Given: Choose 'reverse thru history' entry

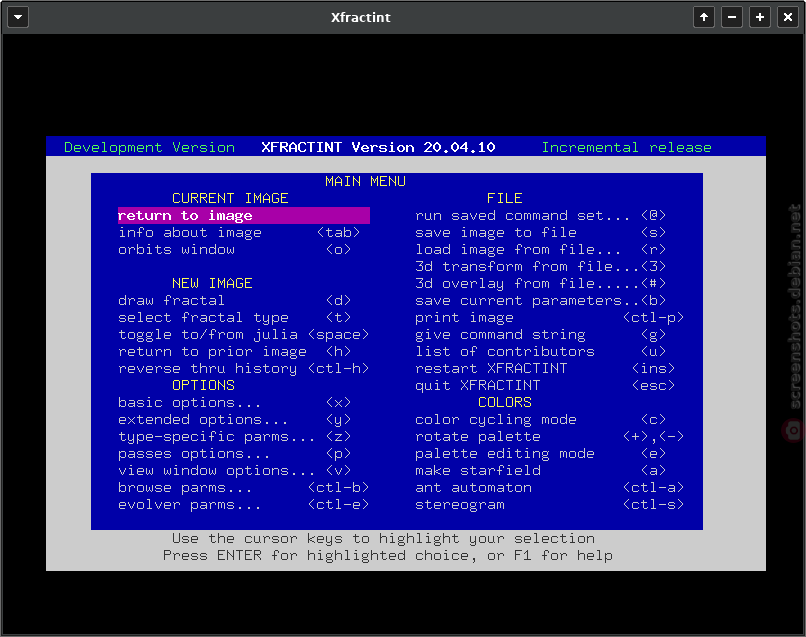Looking at the screenshot, I should (x=244, y=368).
